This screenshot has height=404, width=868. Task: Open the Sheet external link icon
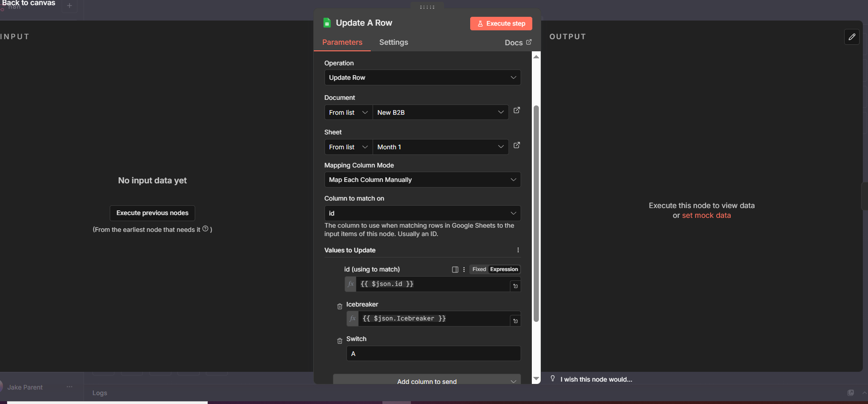pyautogui.click(x=516, y=146)
